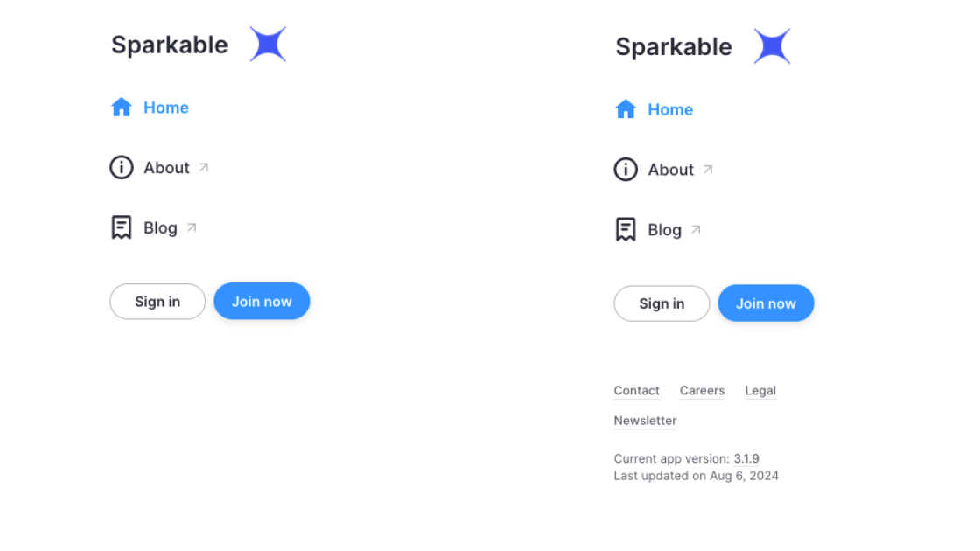
Task: Open the About menu item in right panel
Action: pyautogui.click(x=670, y=170)
